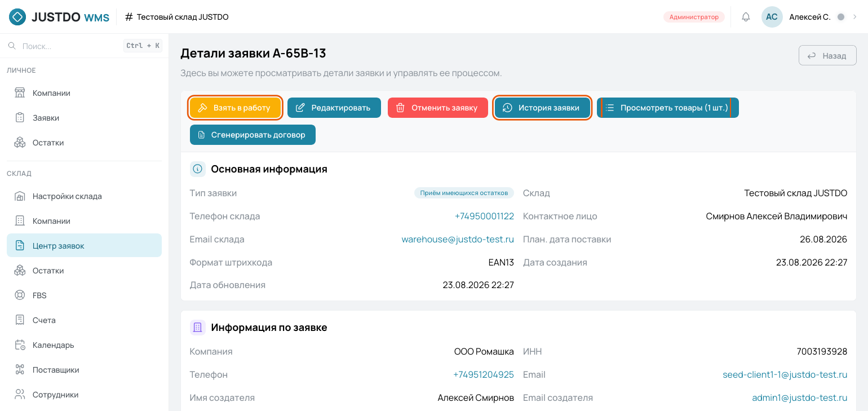Open История заявки
The image size is (868, 411).
point(542,108)
